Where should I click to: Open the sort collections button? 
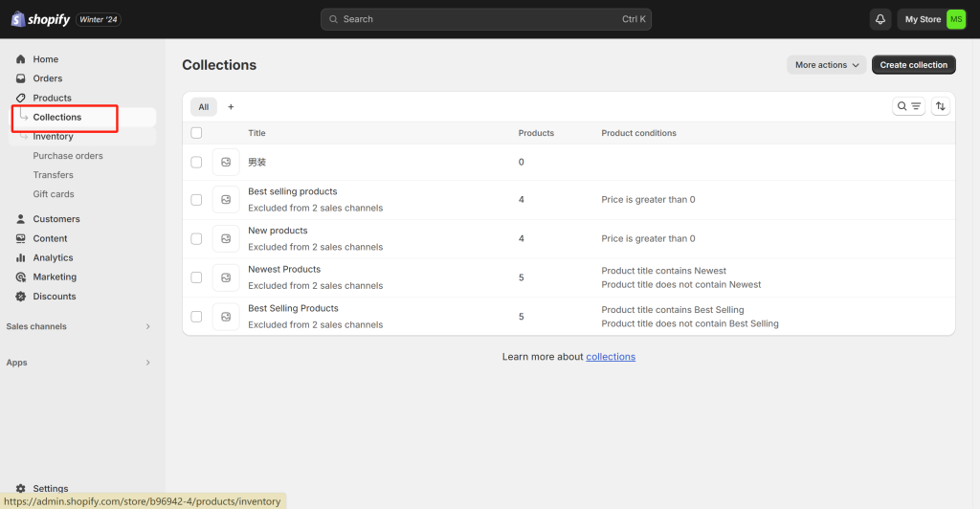[941, 106]
